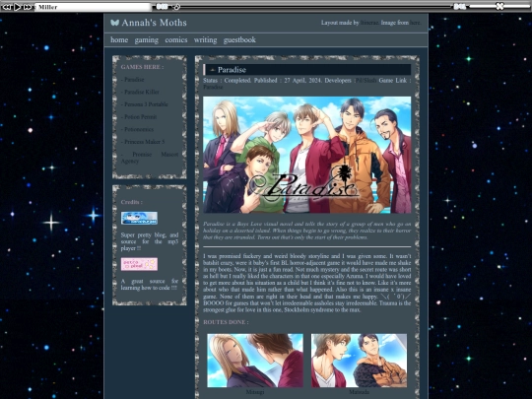
Task: Open Annah's Moths site title
Action: coord(154,23)
